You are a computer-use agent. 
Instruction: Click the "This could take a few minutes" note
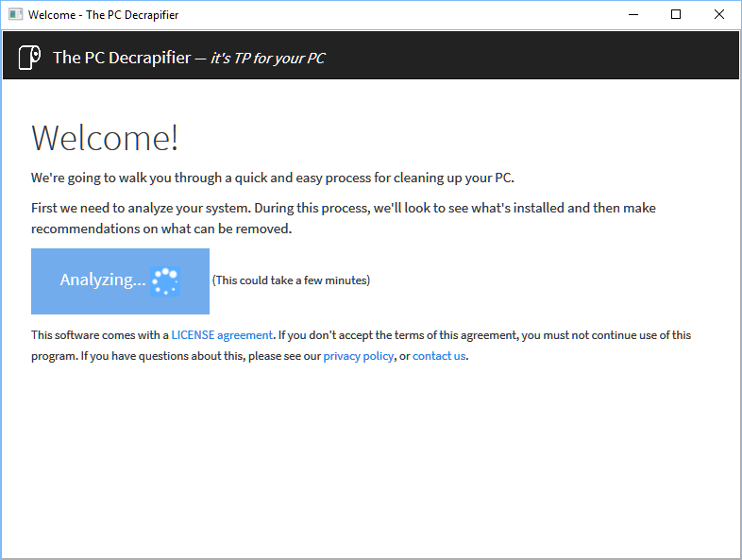pyautogui.click(x=291, y=280)
